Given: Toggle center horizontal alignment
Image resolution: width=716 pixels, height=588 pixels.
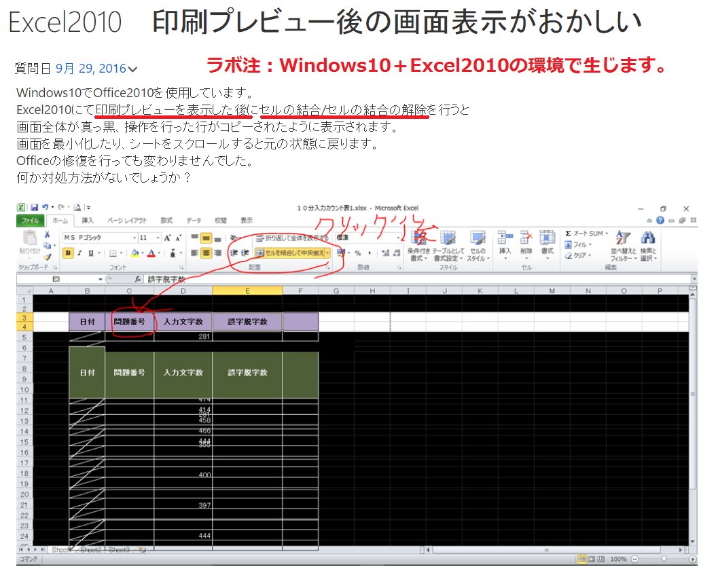Looking at the screenshot, I should tap(207, 253).
